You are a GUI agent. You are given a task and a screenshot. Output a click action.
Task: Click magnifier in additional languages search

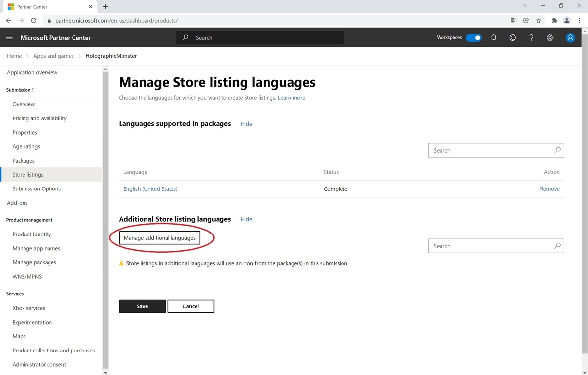pyautogui.click(x=557, y=246)
